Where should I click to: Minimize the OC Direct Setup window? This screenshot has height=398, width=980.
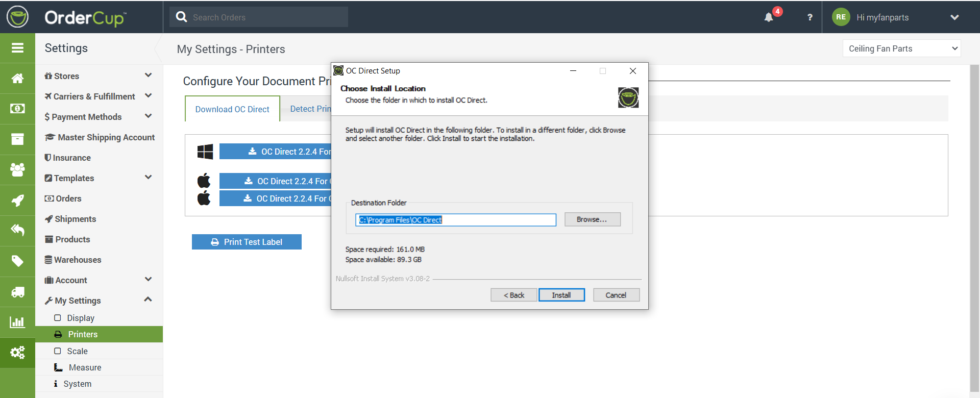(x=573, y=71)
